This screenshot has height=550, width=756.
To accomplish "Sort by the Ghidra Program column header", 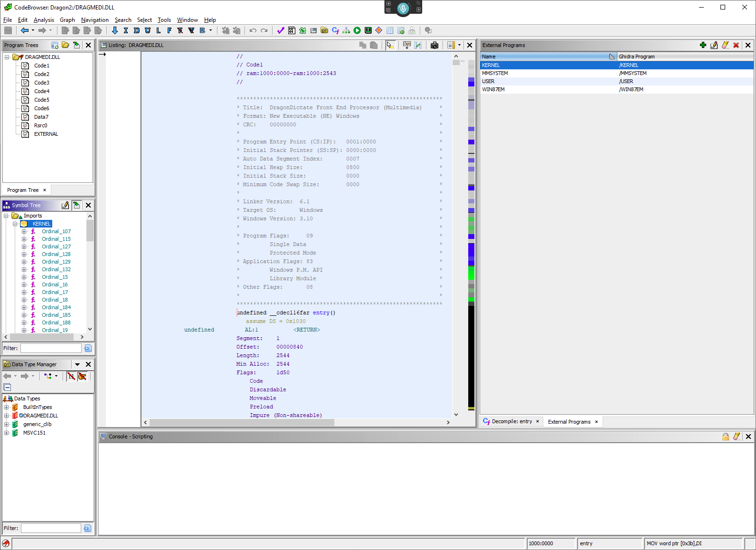I will point(685,57).
